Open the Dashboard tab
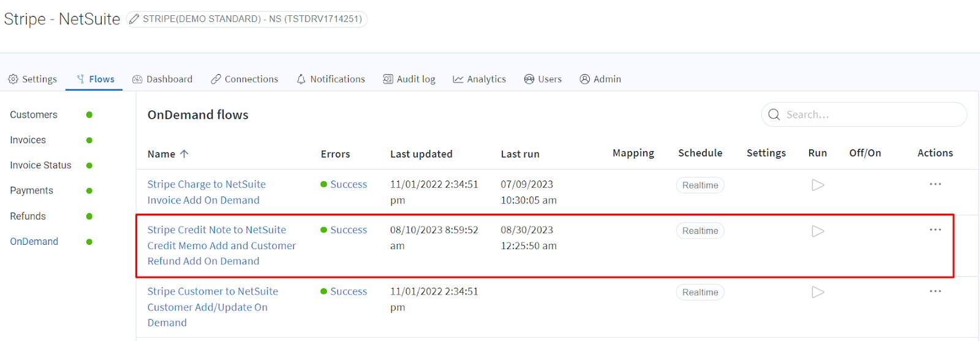 (162, 79)
